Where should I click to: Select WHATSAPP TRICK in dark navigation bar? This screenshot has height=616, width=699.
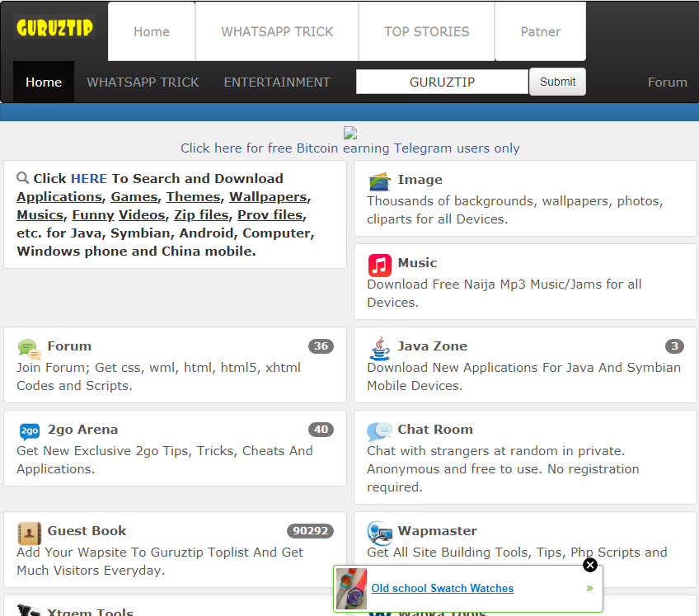click(x=143, y=82)
